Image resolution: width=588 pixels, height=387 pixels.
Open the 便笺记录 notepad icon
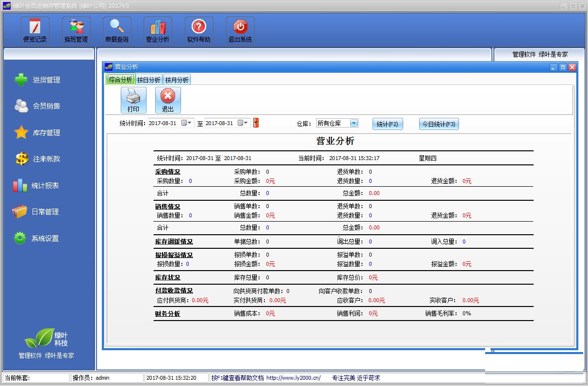pos(35,31)
